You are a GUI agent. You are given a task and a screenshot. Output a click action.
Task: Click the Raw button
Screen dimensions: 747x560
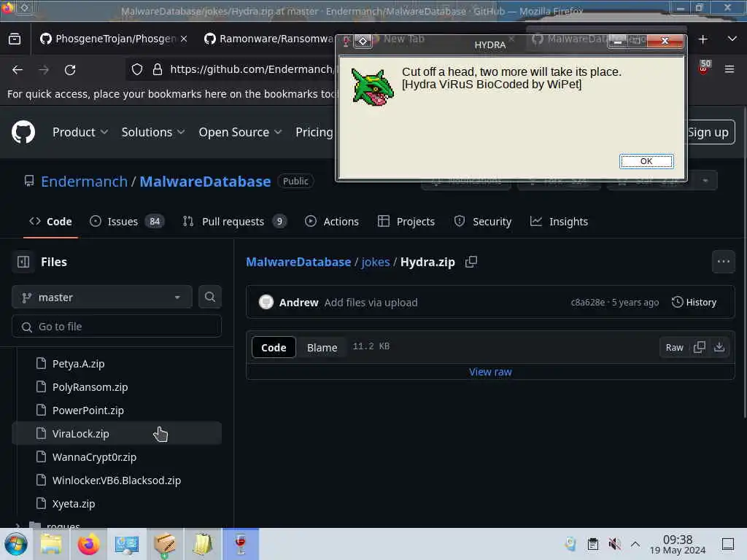(x=674, y=348)
